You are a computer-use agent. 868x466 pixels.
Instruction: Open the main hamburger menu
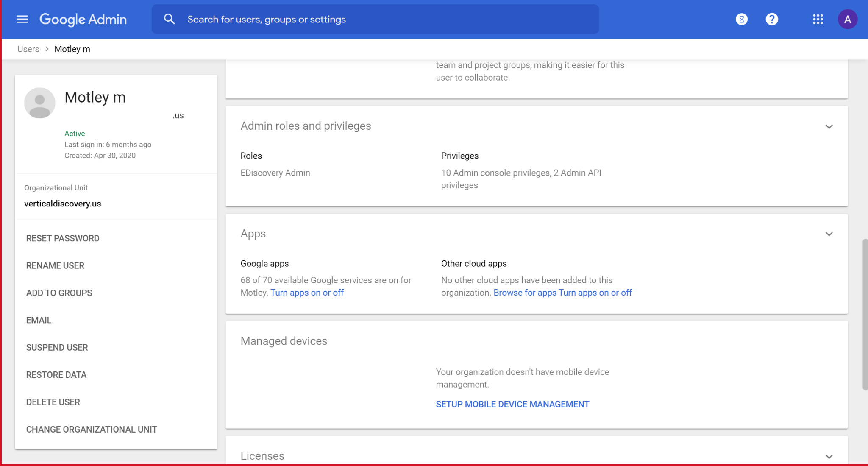(22, 19)
